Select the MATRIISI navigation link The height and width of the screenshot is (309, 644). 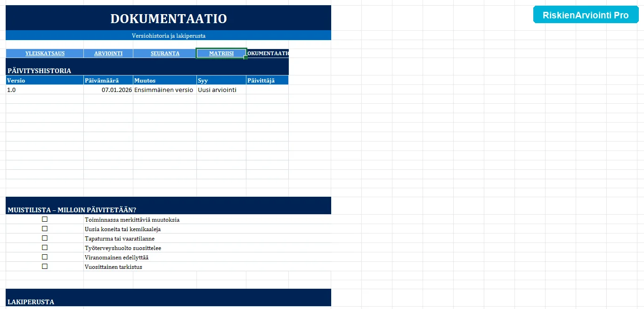click(221, 53)
